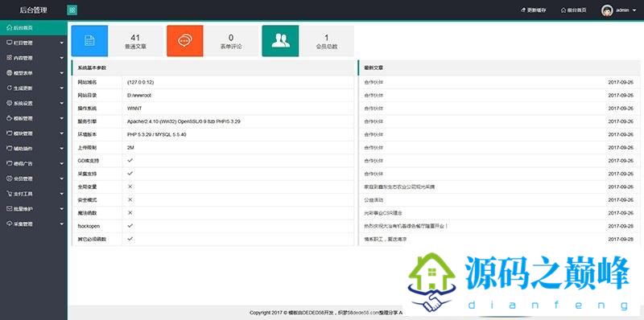This screenshot has height=320, width=644.
Task: Click the admin avatar picture
Action: 608,10
